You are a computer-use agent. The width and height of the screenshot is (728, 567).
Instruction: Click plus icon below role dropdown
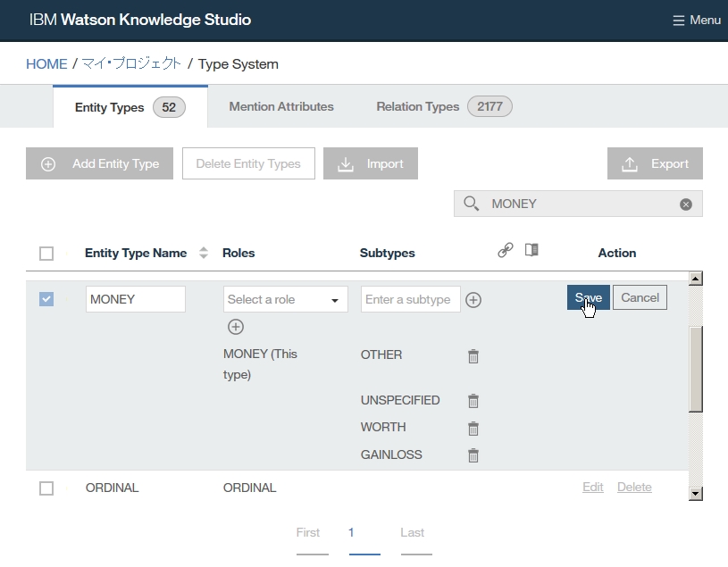point(236,327)
